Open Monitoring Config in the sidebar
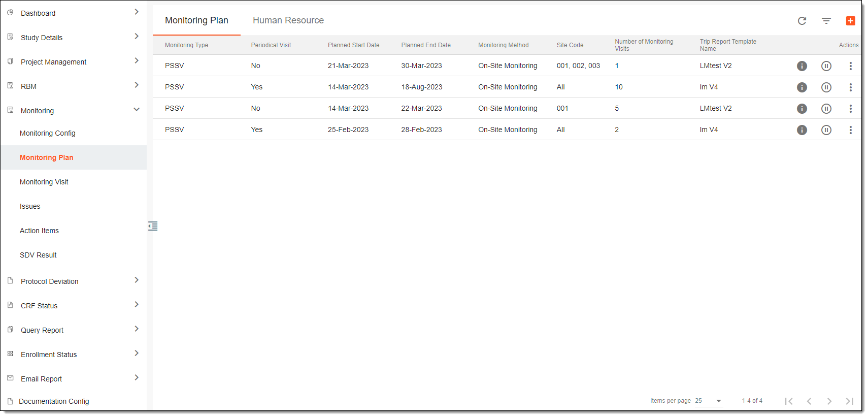The width and height of the screenshot is (868, 417). pos(48,133)
